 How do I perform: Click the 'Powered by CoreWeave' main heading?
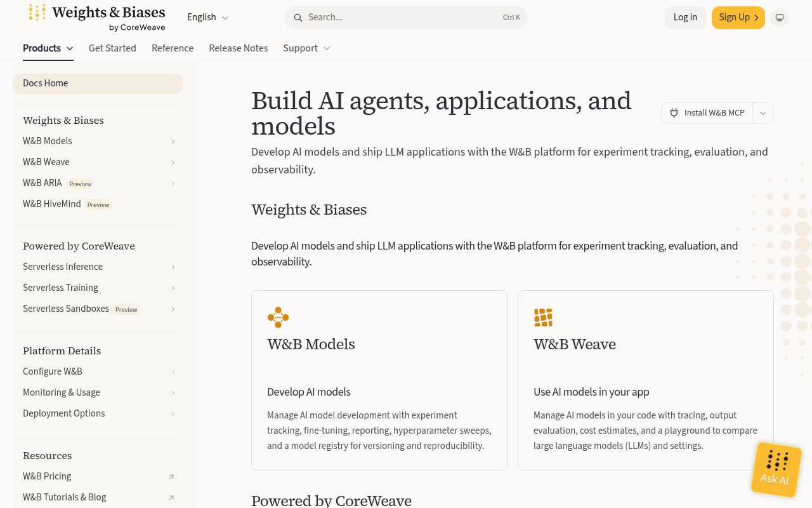(x=331, y=501)
